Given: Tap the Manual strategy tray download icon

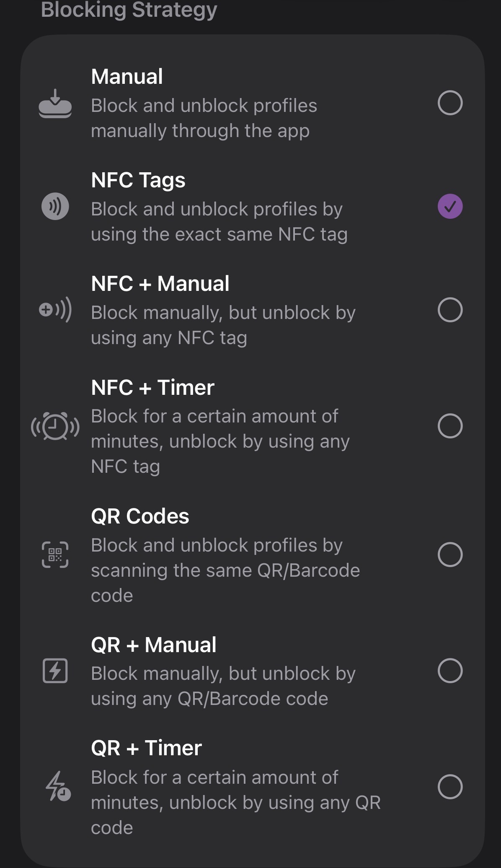Looking at the screenshot, I should click(x=55, y=104).
